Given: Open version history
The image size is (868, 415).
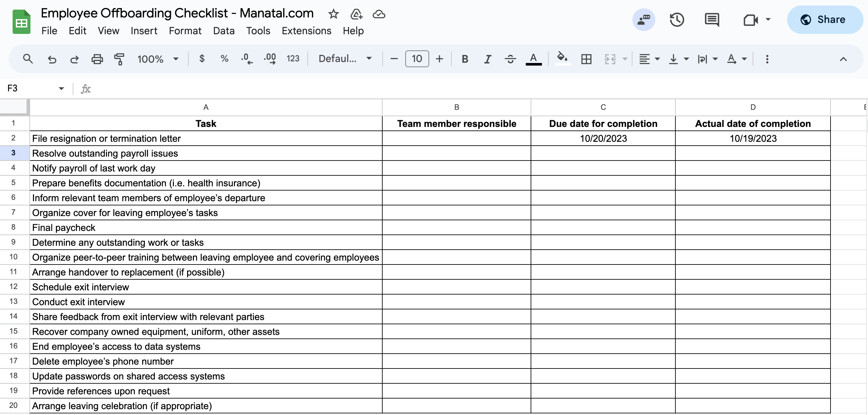Looking at the screenshot, I should pos(677,19).
